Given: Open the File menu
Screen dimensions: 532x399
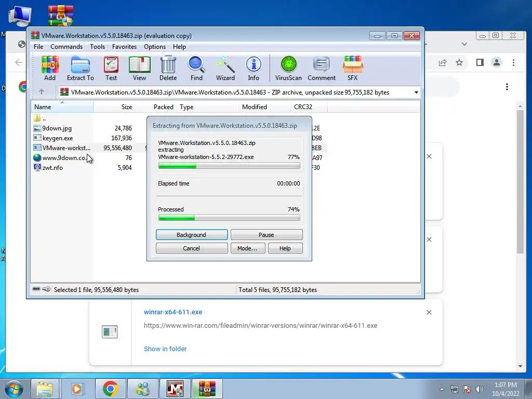Looking at the screenshot, I should click(38, 46).
